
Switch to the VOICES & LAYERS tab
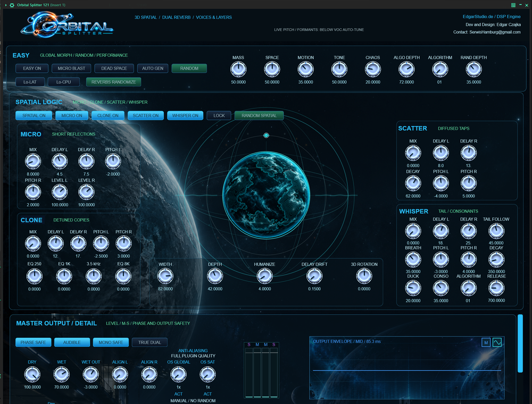(x=214, y=18)
